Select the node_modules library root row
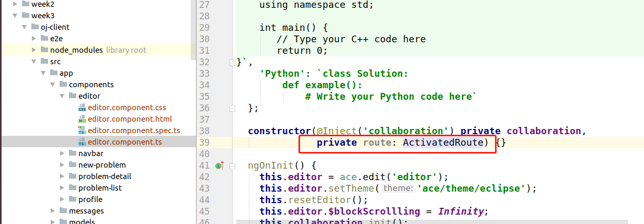Image resolution: width=644 pixels, height=224 pixels. [98, 50]
